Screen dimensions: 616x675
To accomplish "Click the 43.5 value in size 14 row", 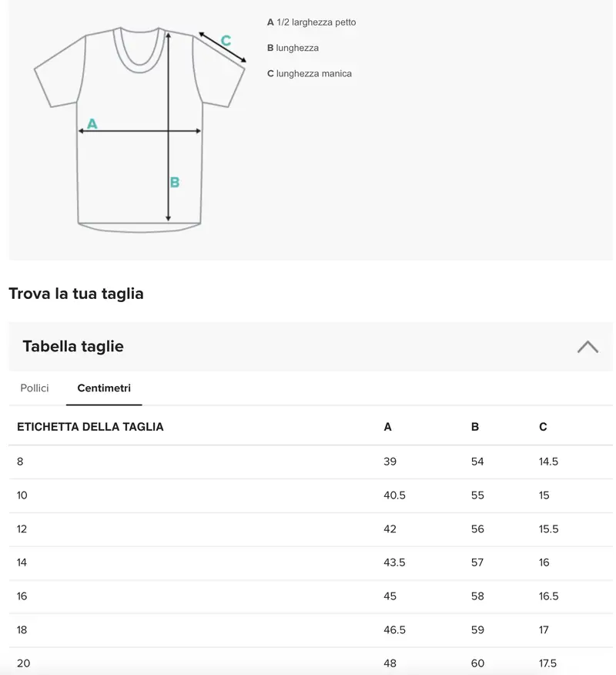I will [x=394, y=562].
